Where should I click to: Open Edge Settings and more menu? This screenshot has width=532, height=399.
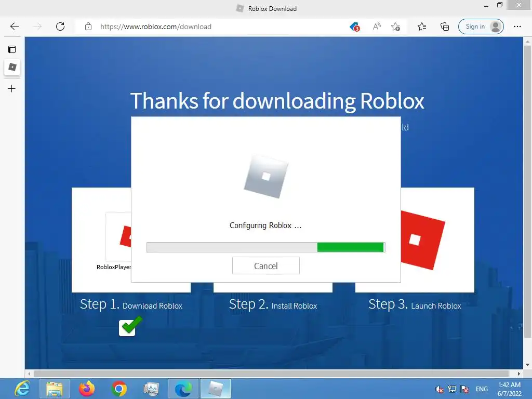pyautogui.click(x=517, y=26)
